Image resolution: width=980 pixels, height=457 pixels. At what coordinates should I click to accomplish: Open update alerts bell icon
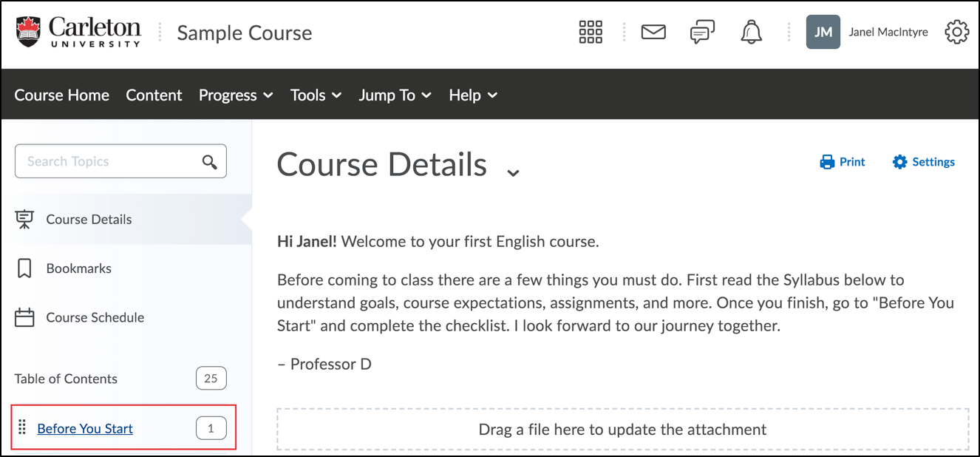(751, 33)
